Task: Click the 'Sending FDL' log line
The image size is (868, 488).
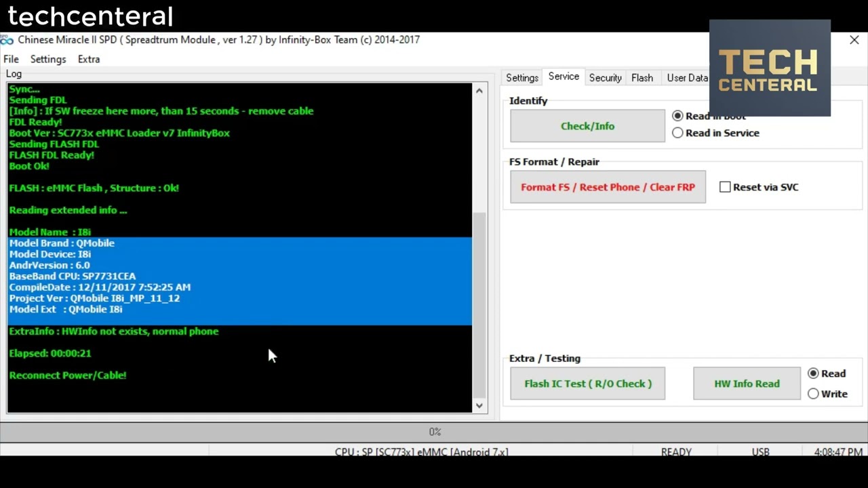Action: tap(38, 100)
